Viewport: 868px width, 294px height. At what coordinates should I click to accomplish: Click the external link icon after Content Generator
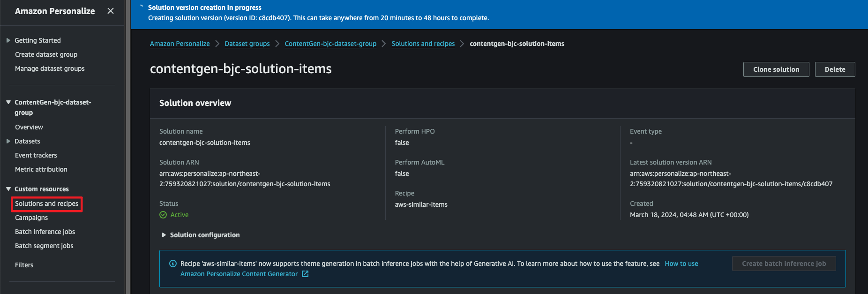pos(305,274)
